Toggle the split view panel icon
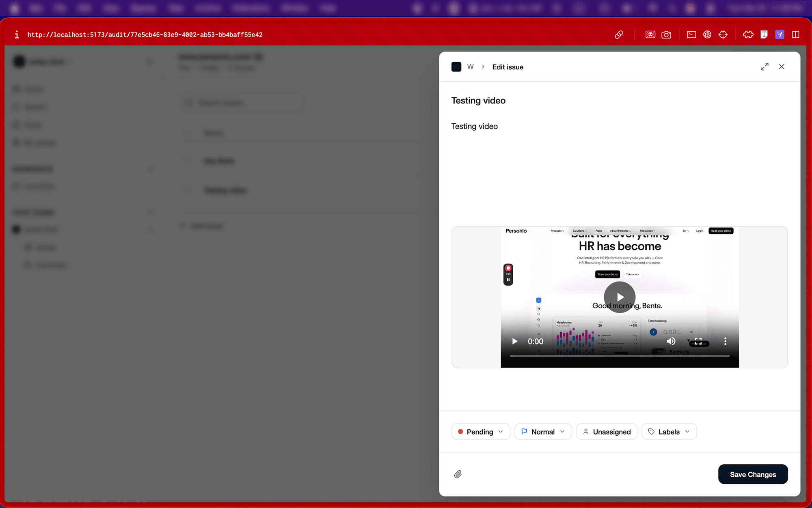 pos(796,34)
